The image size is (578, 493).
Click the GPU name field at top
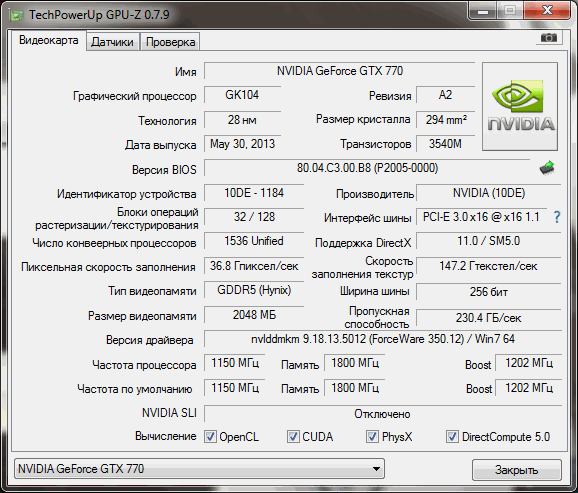(x=340, y=70)
